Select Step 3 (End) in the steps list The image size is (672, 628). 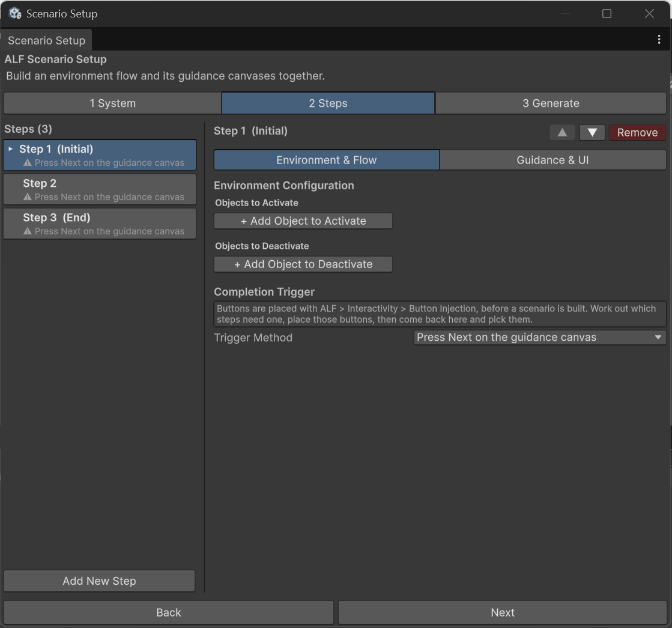click(x=100, y=224)
